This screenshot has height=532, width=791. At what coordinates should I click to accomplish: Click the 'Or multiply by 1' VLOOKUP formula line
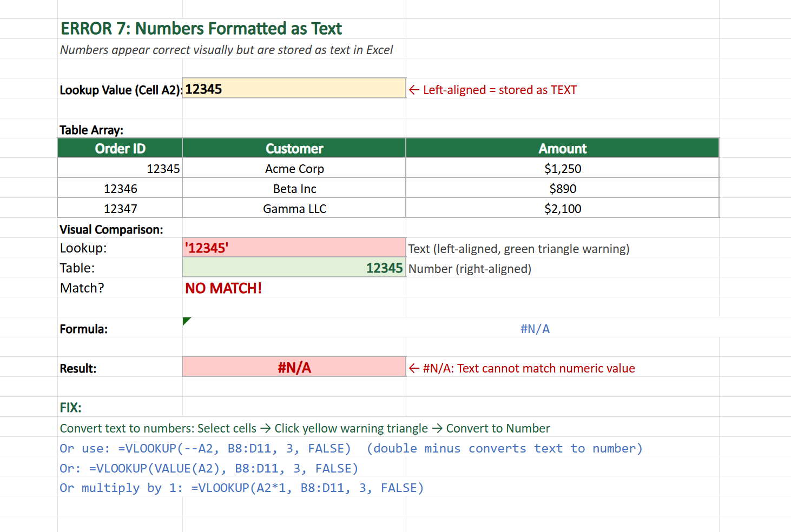(242, 488)
